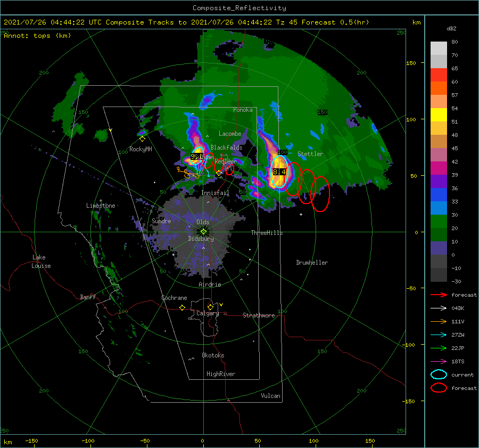Click the Calgary city label
The width and height of the screenshot is (479, 448).
pyautogui.click(x=208, y=313)
